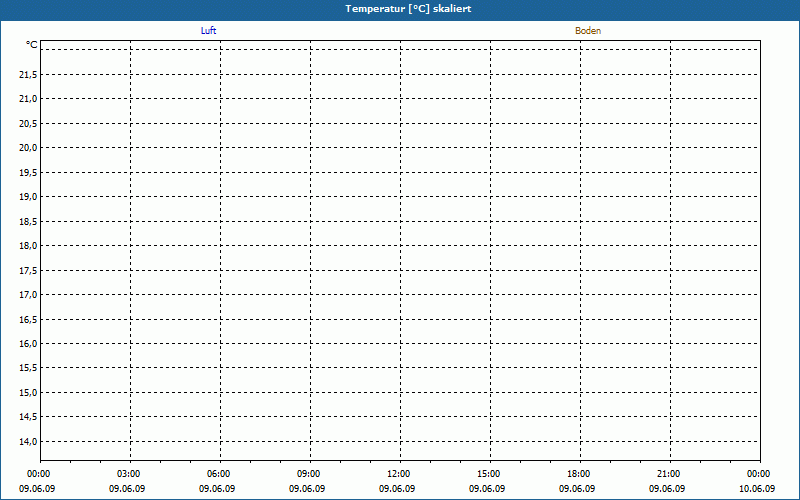The height and width of the screenshot is (500, 800).
Task: Click the 15,0 y-axis value
Action: click(x=28, y=393)
